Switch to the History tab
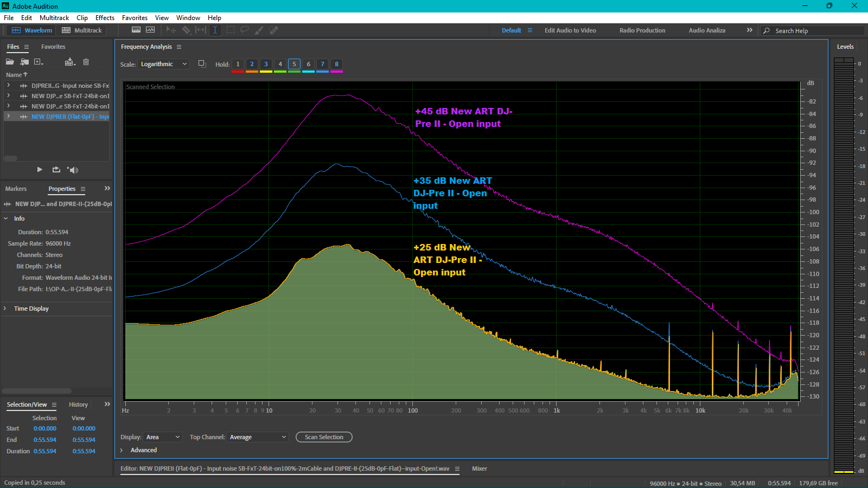 (78, 404)
